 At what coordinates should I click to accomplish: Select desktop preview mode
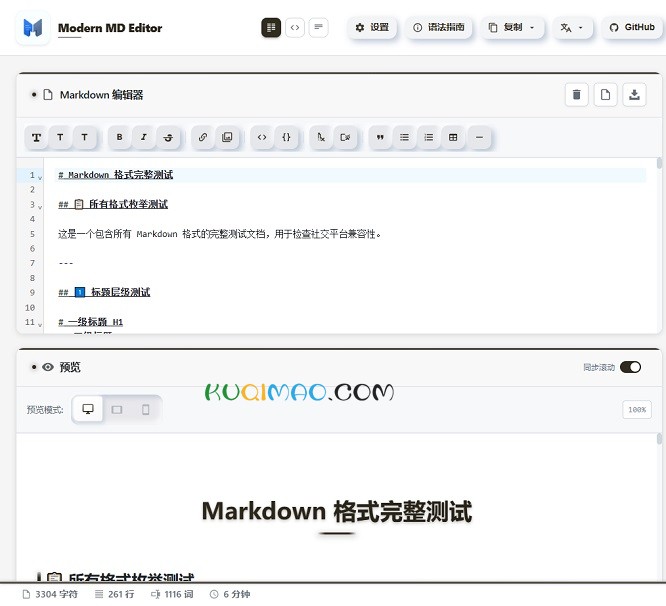[88, 409]
